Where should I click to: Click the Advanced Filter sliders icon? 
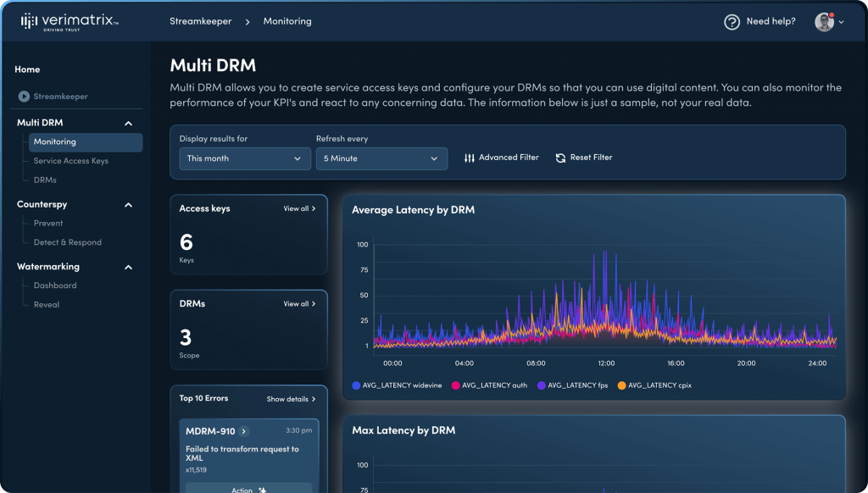(x=470, y=158)
